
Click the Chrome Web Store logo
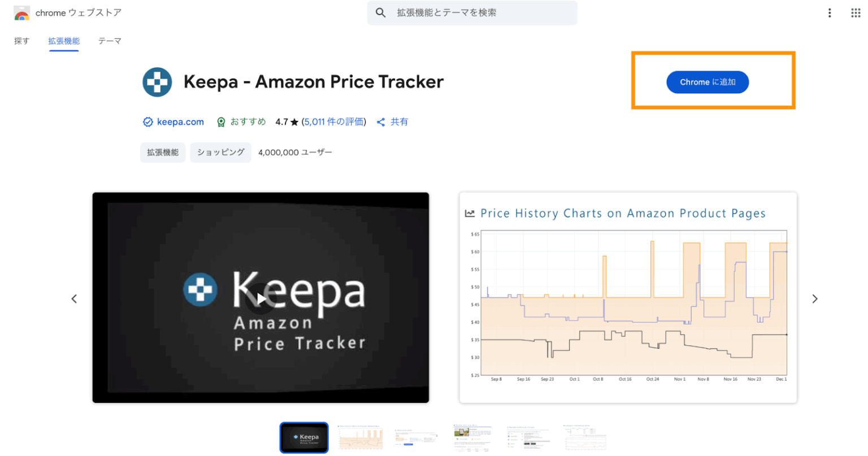click(21, 12)
